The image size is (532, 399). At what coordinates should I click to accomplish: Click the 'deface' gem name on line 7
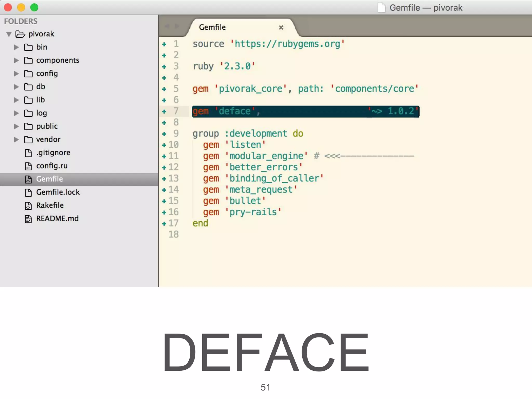point(235,111)
